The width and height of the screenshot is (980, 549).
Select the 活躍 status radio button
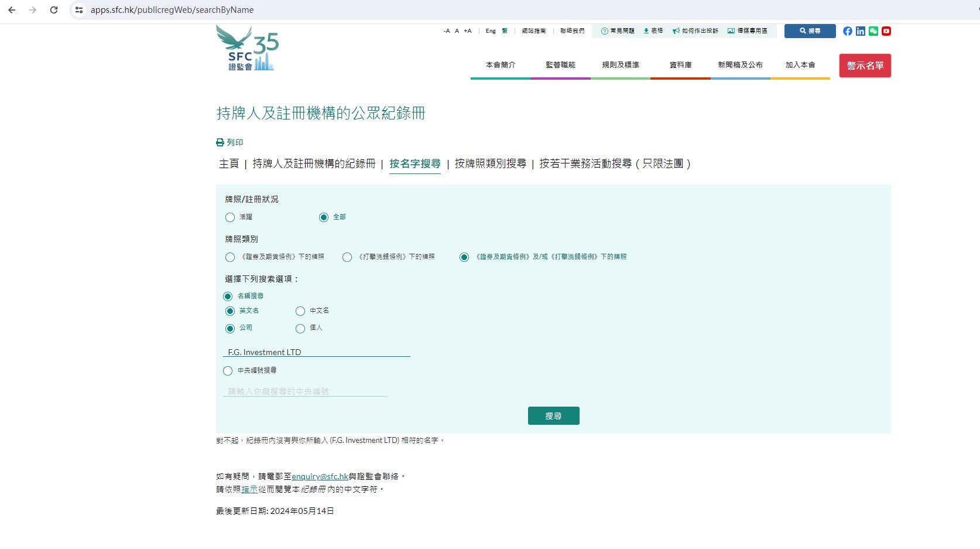230,217
